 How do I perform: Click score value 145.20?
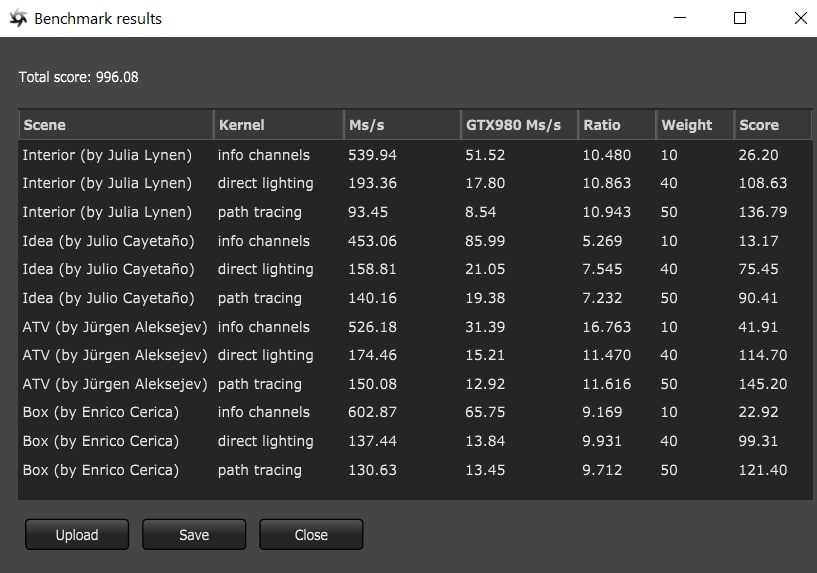[x=763, y=384]
